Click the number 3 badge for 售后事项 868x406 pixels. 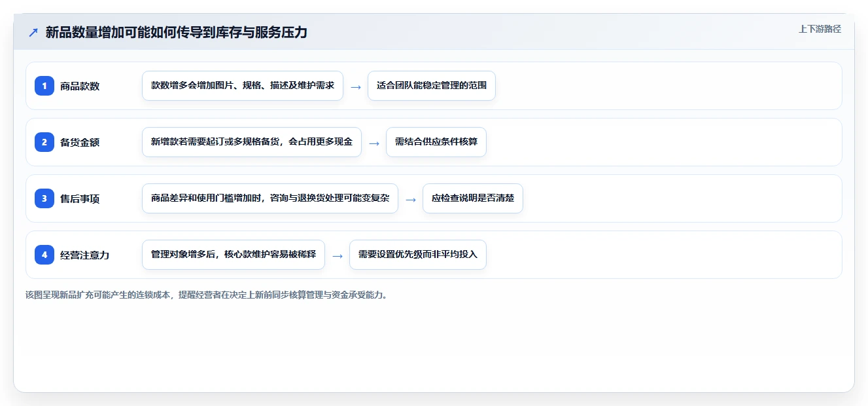[x=44, y=198]
